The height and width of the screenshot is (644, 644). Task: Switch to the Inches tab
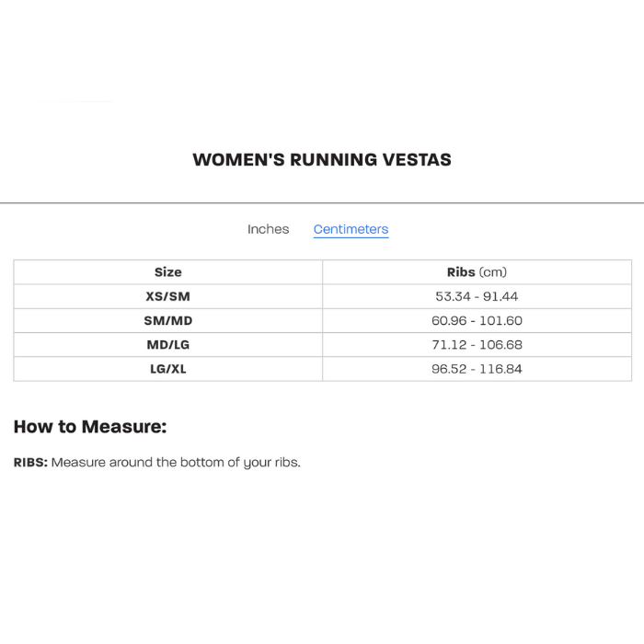[x=268, y=229]
